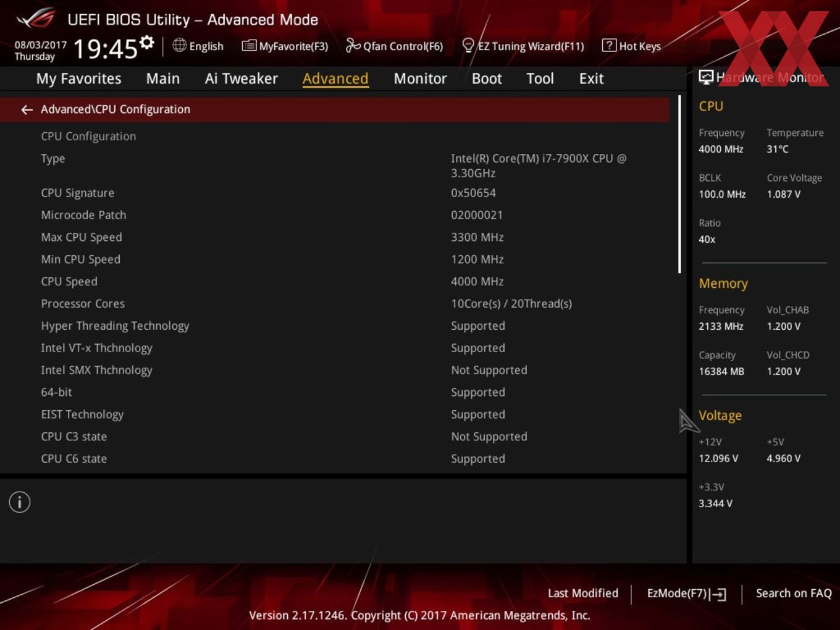This screenshot has height=630, width=840.
Task: Click the globe language icon
Action: tap(179, 45)
